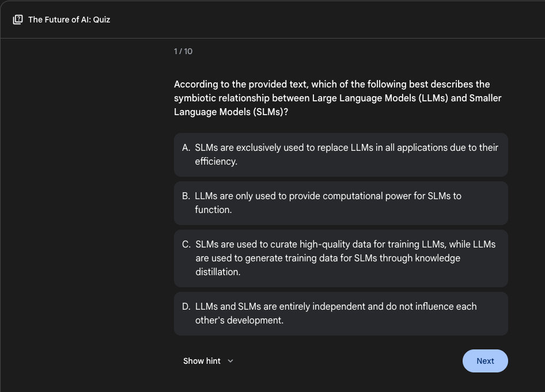Image resolution: width=545 pixels, height=392 pixels.
Task: Click the "C." letter label
Action: (186, 245)
